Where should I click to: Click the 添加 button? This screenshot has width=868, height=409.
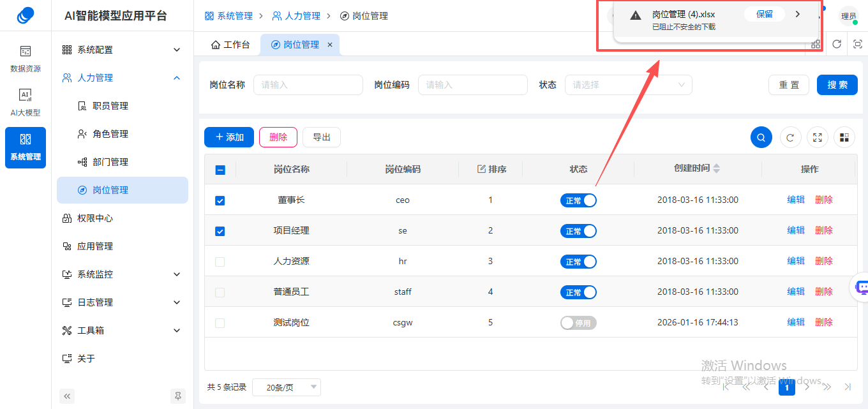point(229,137)
